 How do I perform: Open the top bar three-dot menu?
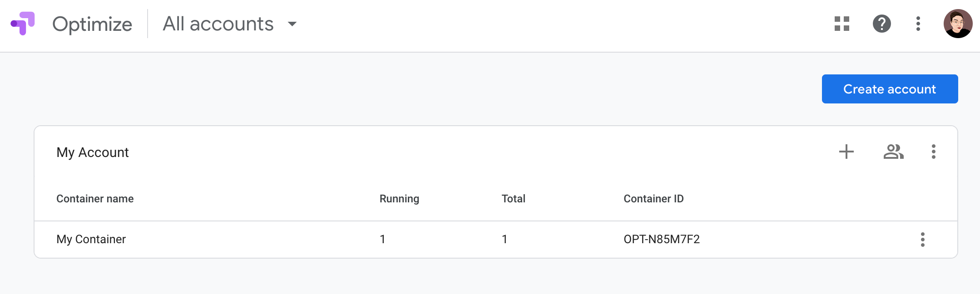[x=918, y=24]
